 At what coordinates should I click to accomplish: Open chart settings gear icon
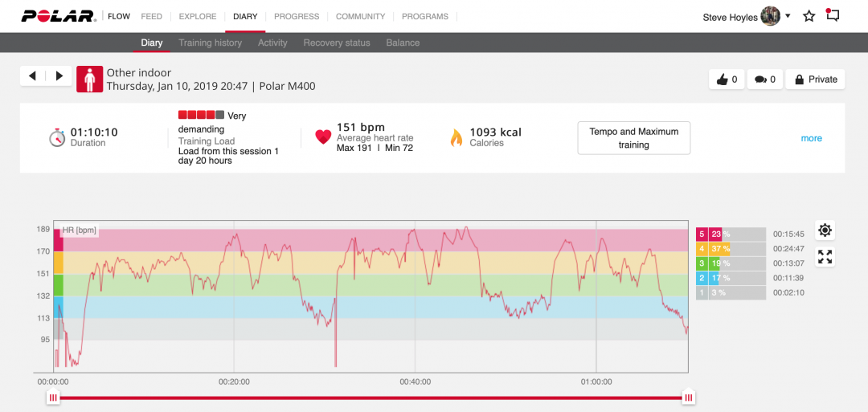click(825, 230)
